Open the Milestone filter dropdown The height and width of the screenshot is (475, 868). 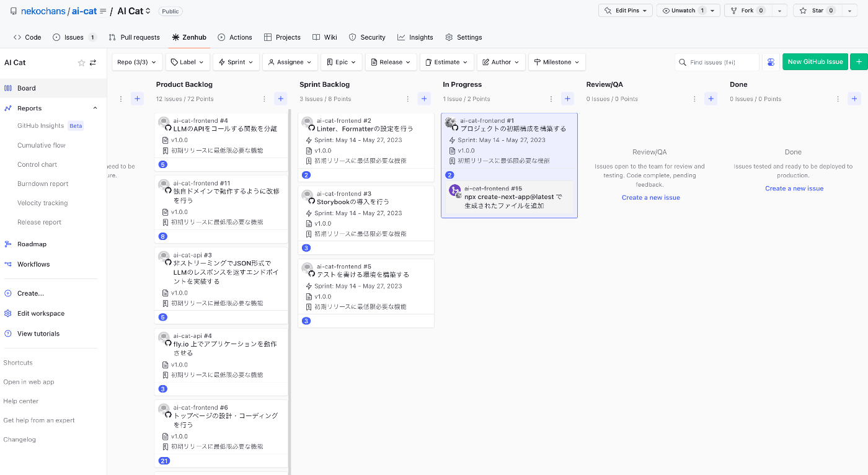point(557,62)
